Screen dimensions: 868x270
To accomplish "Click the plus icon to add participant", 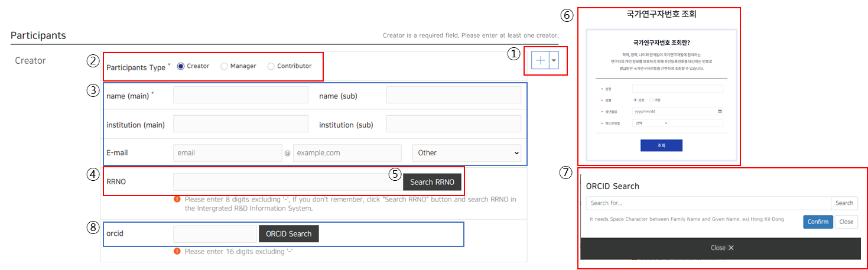I will point(540,60).
